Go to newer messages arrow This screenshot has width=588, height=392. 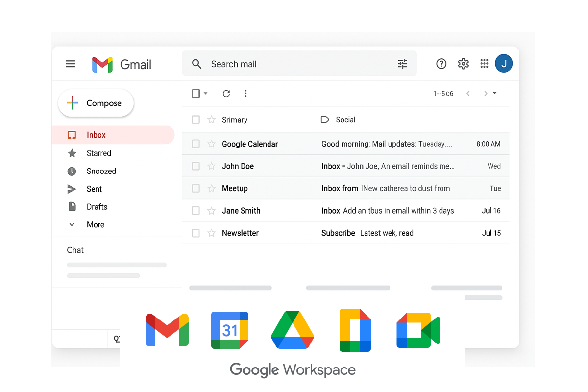[x=468, y=93]
